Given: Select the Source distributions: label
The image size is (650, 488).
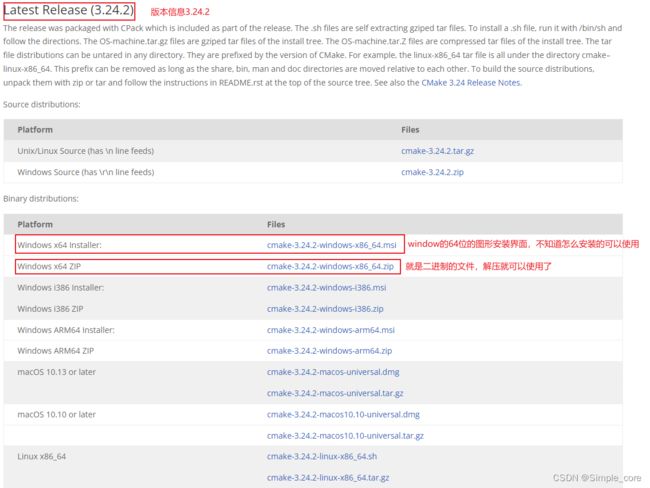Looking at the screenshot, I should (41, 104).
